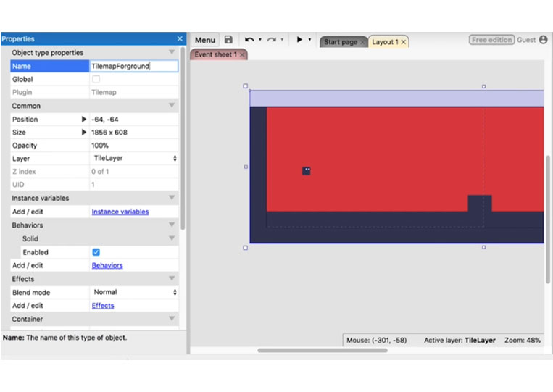Switch to the Layout 1 tab
Image resolution: width=553 pixels, height=392 pixels.
click(385, 42)
